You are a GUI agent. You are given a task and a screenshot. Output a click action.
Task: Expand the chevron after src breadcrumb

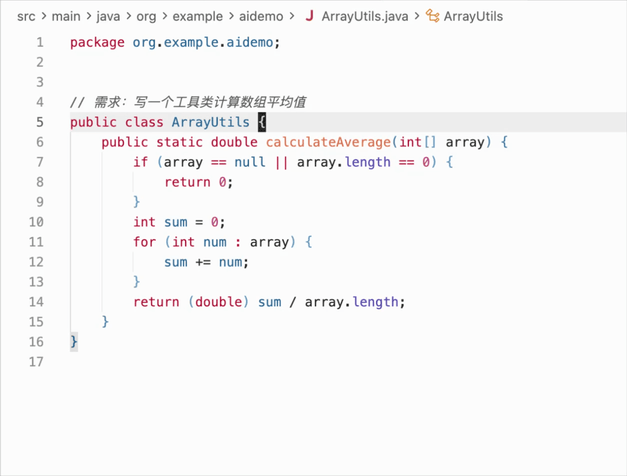[x=44, y=16]
